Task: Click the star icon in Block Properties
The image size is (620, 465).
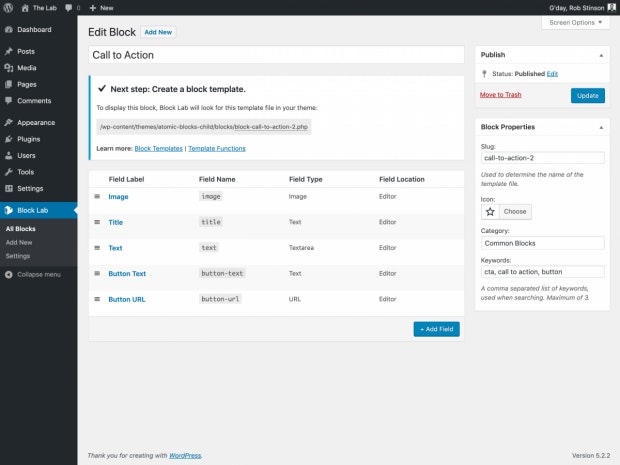Action: (x=490, y=212)
